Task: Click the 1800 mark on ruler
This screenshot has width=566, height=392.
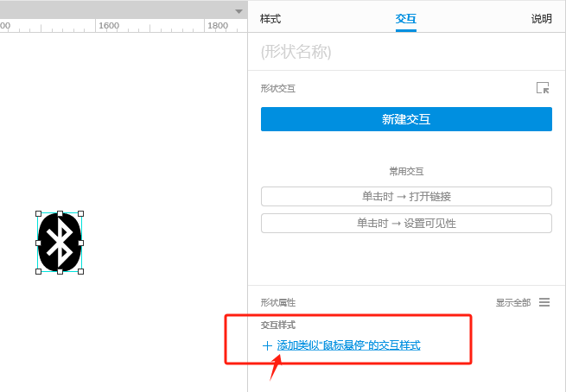Action: (x=218, y=26)
